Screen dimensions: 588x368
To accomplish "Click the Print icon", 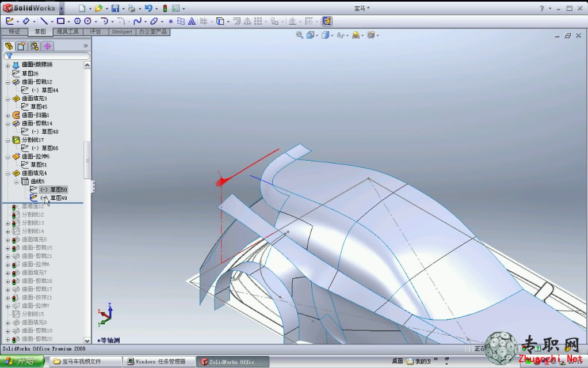I will pyautogui.click(x=132, y=8).
